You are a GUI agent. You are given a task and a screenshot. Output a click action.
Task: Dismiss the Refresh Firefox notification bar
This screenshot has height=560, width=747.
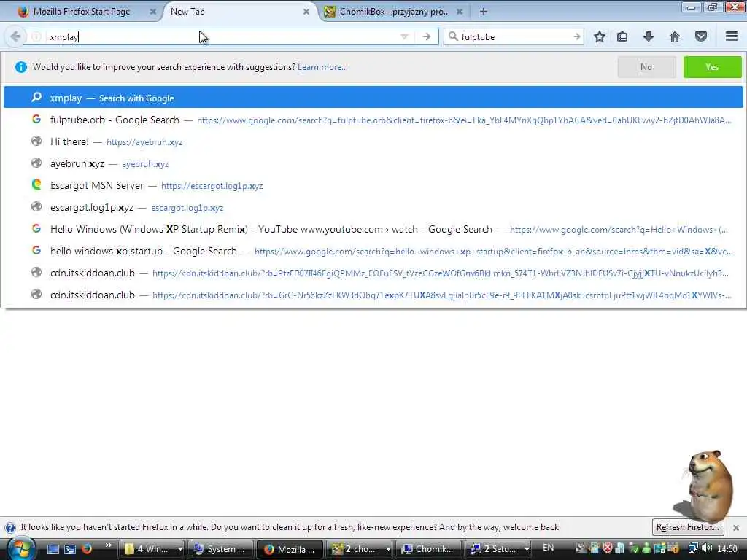tap(736, 528)
